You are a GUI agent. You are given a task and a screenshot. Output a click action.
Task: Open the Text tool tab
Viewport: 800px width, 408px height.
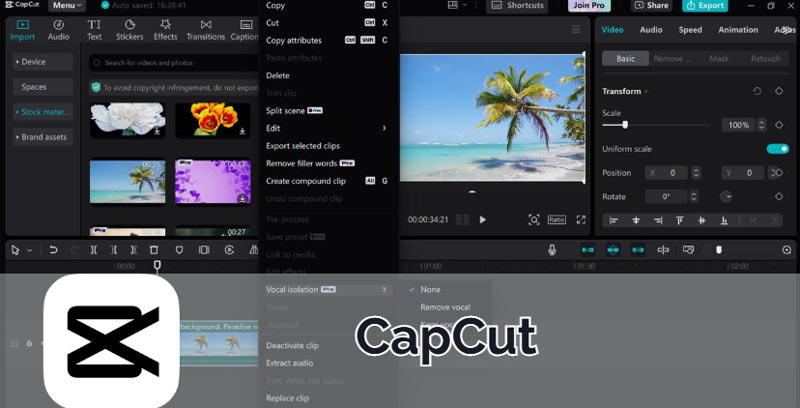94,30
